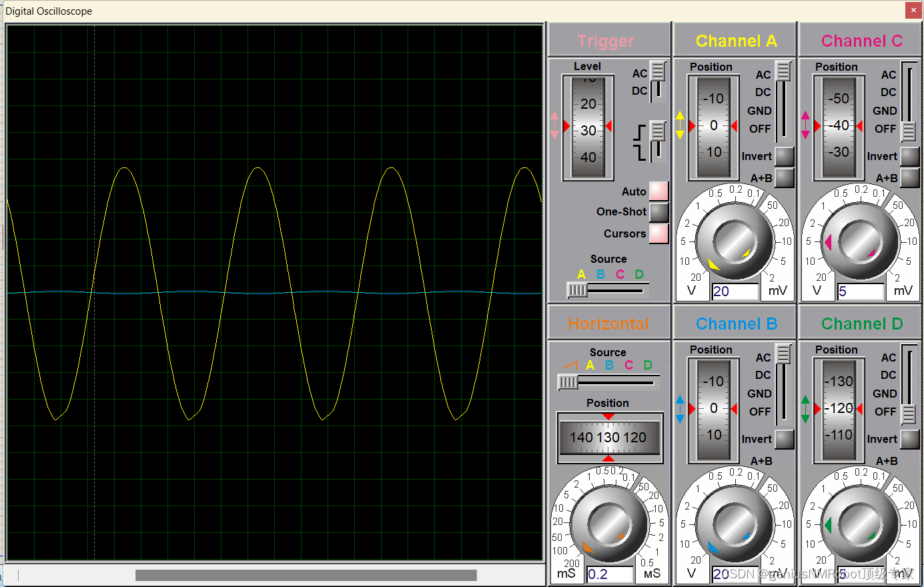Select source B under Trigger Source
The height and width of the screenshot is (587, 924).
(600, 274)
